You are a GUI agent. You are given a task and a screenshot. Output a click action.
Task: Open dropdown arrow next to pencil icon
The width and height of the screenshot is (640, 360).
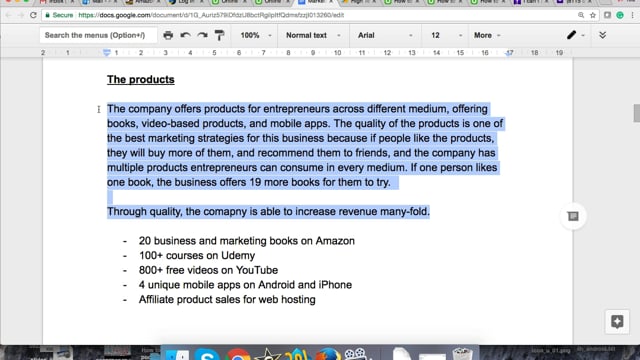tap(583, 36)
